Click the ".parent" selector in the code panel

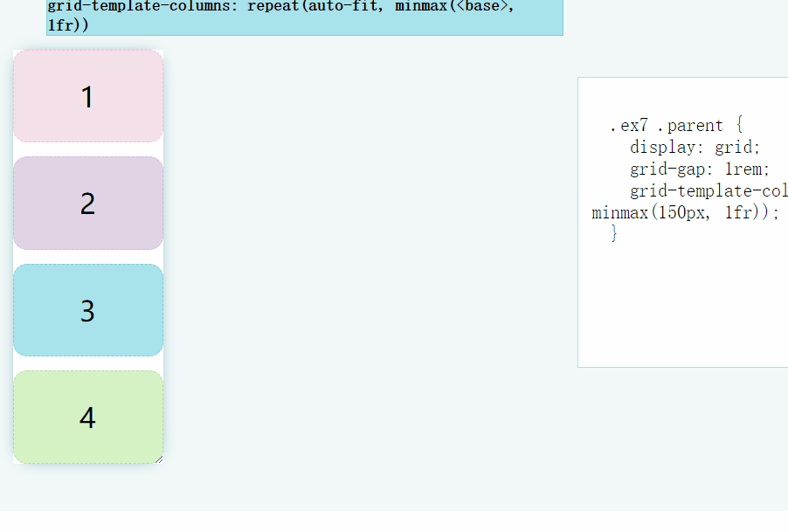[689, 125]
